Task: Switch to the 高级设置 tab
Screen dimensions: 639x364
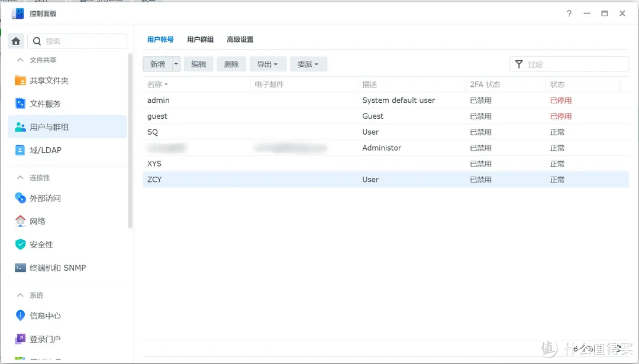Action: pos(240,39)
